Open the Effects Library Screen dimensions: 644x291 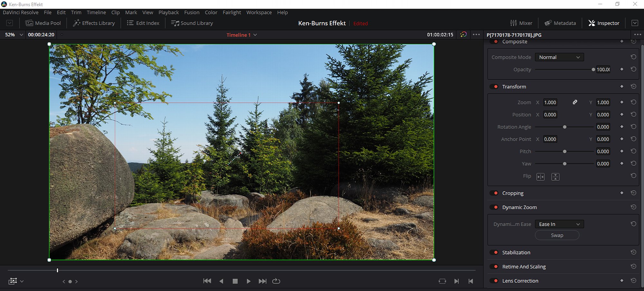94,23
